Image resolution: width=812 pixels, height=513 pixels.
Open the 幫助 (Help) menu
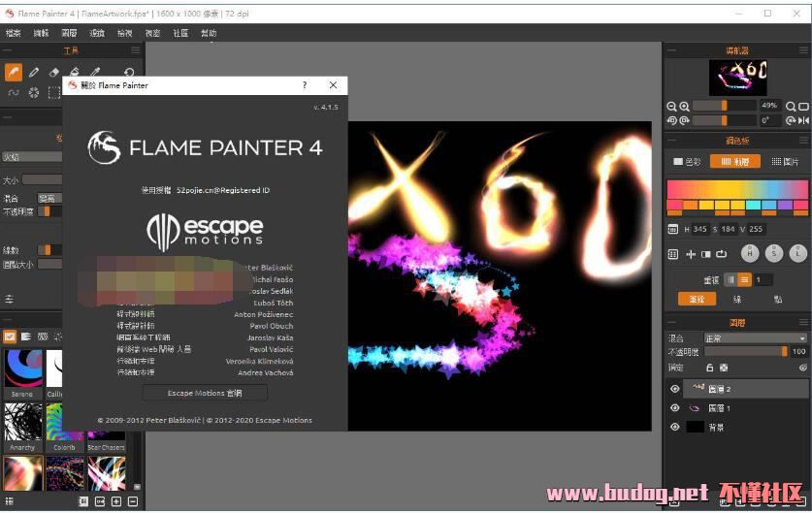pos(209,33)
